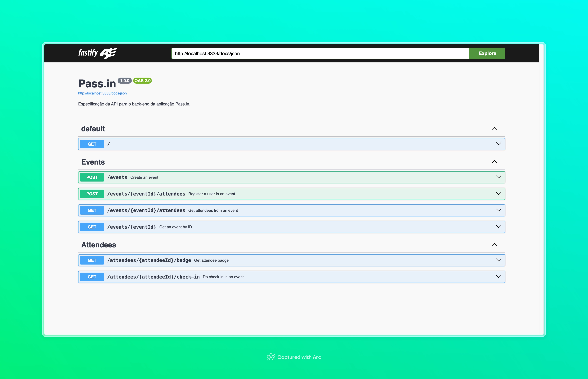This screenshot has width=588, height=379.
Task: Click the Attendees section heading
Action: point(99,245)
